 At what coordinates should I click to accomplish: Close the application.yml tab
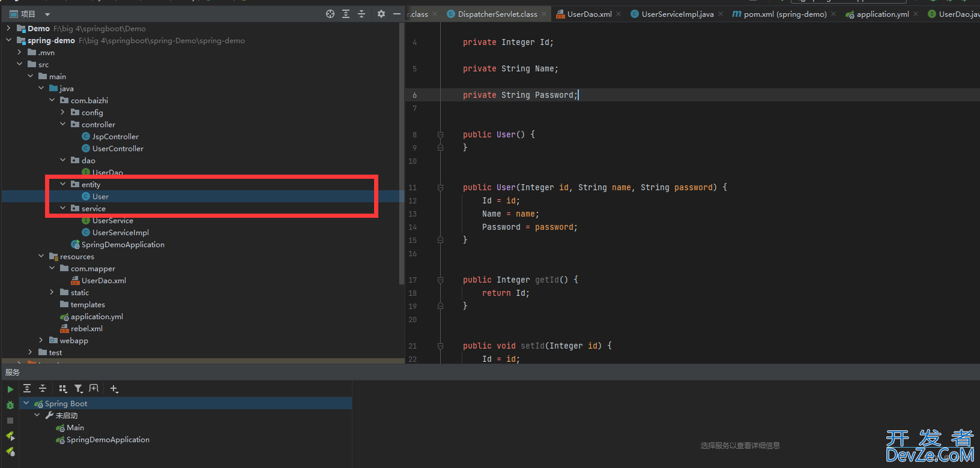coord(916,14)
